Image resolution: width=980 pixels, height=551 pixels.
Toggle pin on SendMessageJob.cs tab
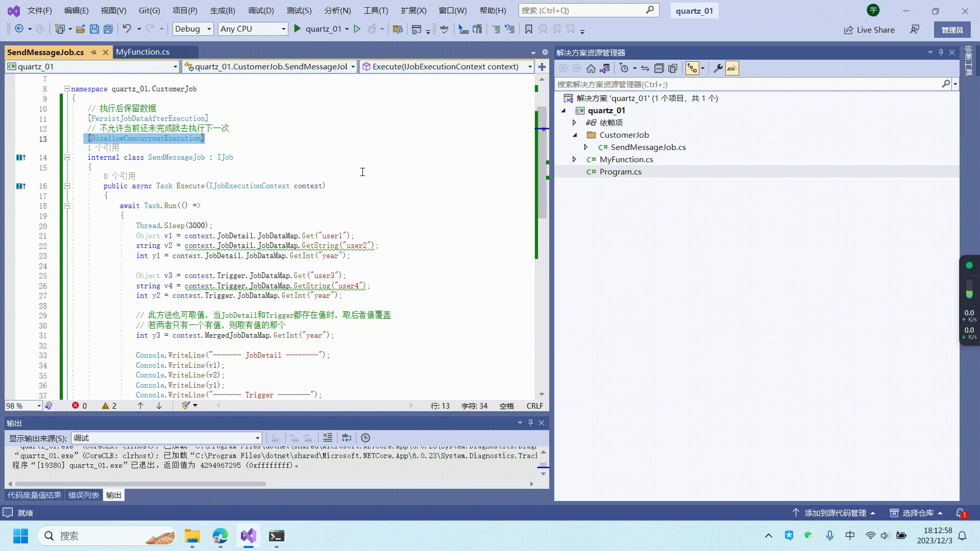(93, 52)
